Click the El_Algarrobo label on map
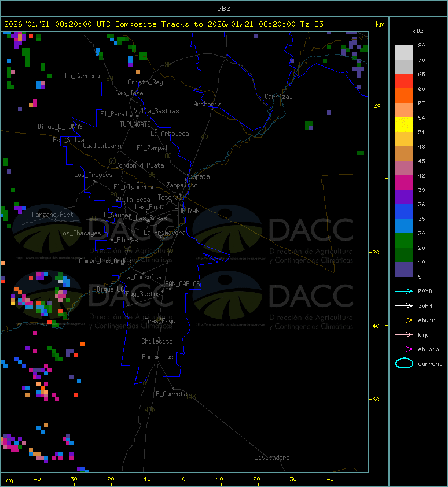Viewport: 448px width, 487px height. point(134,187)
